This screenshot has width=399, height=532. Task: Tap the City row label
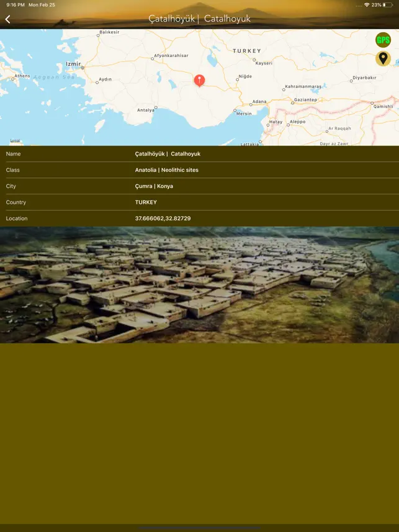(11, 186)
